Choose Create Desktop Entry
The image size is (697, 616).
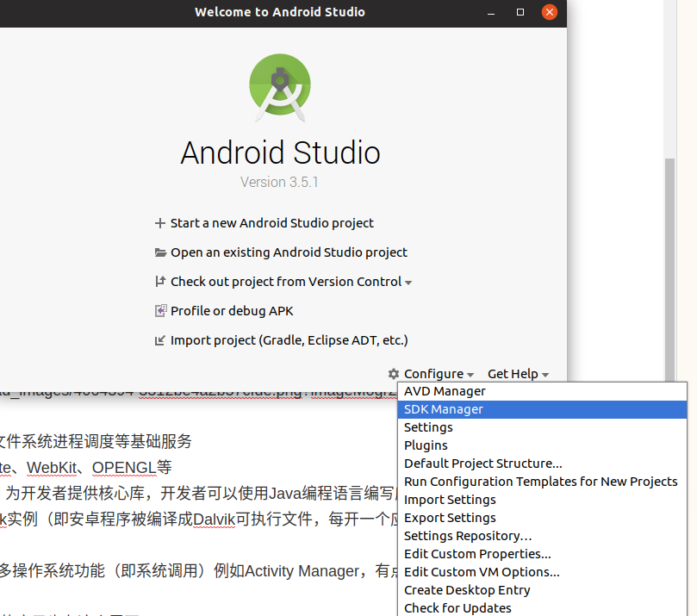tap(542, 590)
